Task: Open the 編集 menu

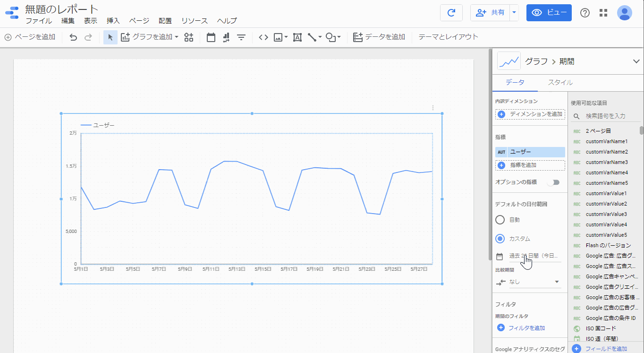Action: click(68, 21)
